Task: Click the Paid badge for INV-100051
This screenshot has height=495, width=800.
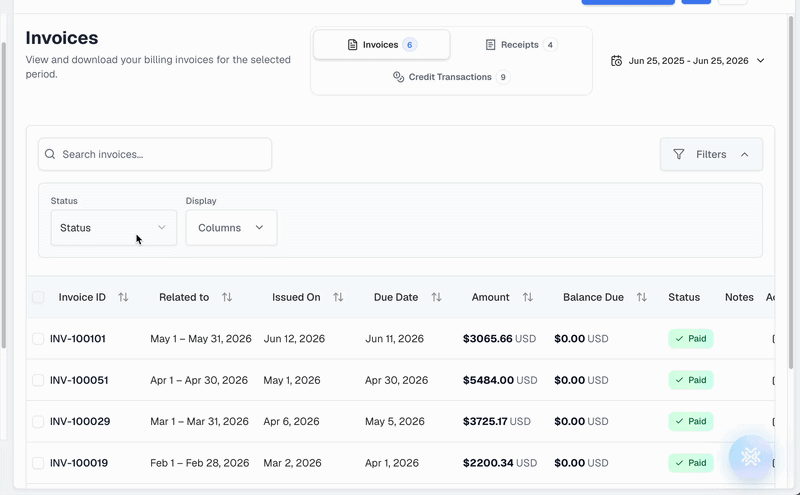Action: (691, 380)
